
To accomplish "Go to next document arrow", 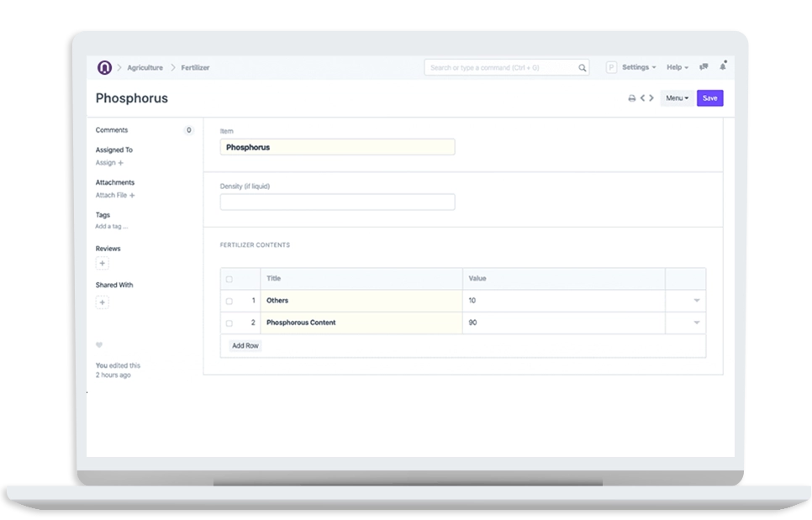I will 651,98.
